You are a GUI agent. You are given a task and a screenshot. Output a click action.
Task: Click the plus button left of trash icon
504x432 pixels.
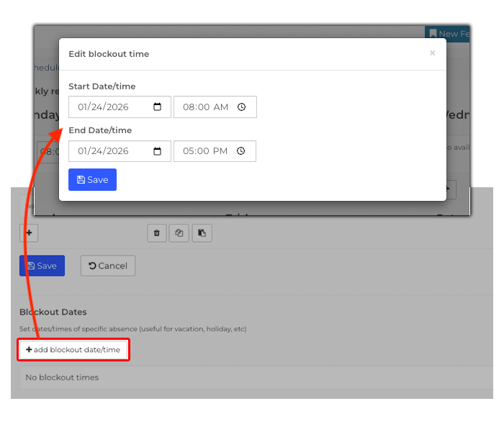(29, 233)
